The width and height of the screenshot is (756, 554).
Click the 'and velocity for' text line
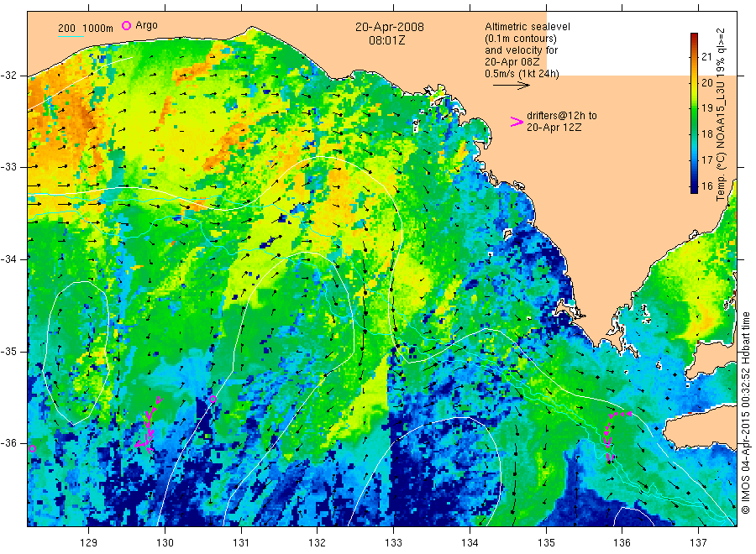(x=521, y=50)
